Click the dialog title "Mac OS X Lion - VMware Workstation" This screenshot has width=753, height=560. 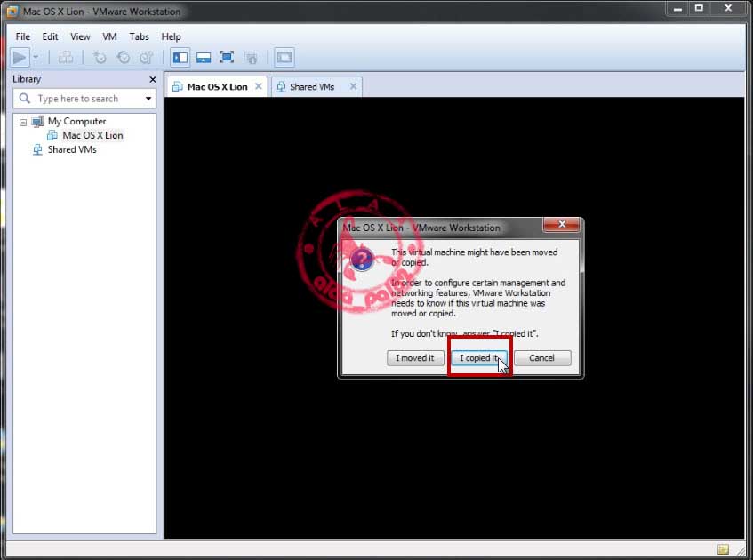(421, 228)
